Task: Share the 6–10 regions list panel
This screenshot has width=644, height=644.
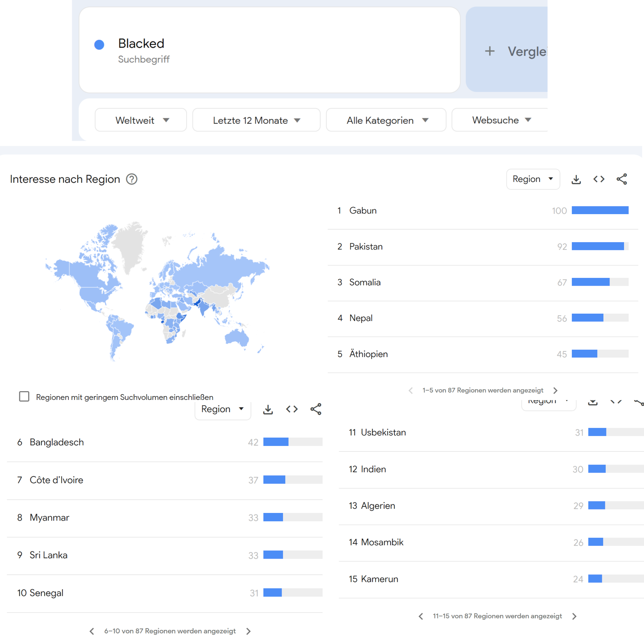Action: tap(316, 409)
